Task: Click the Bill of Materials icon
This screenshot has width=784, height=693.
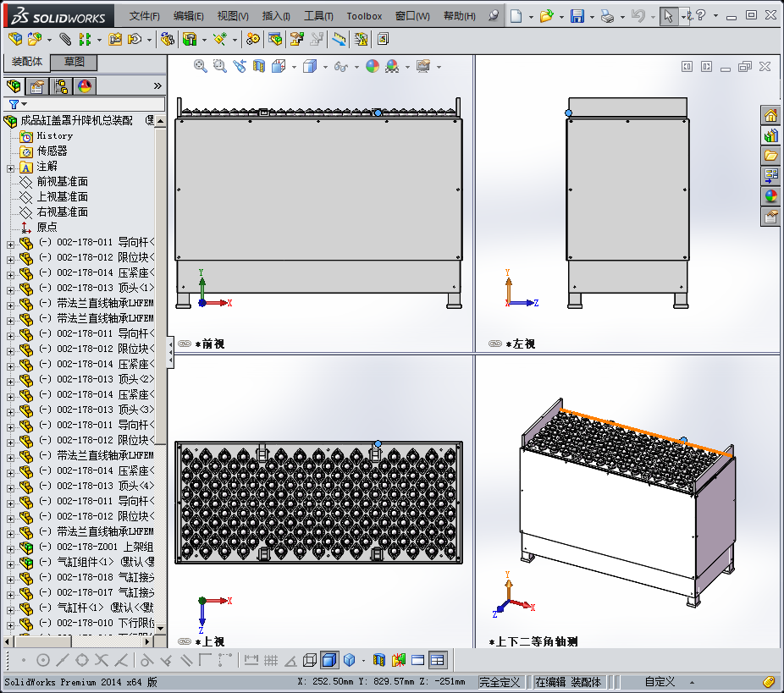Action: 275,39
